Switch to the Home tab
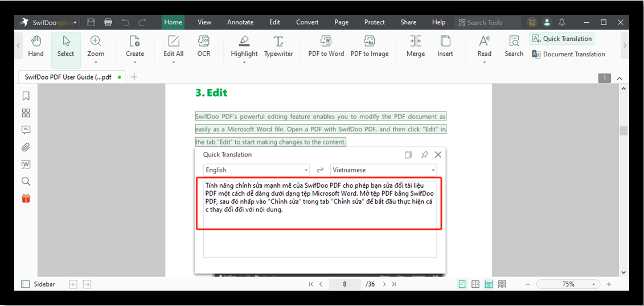This screenshot has width=644, height=306. tap(173, 22)
